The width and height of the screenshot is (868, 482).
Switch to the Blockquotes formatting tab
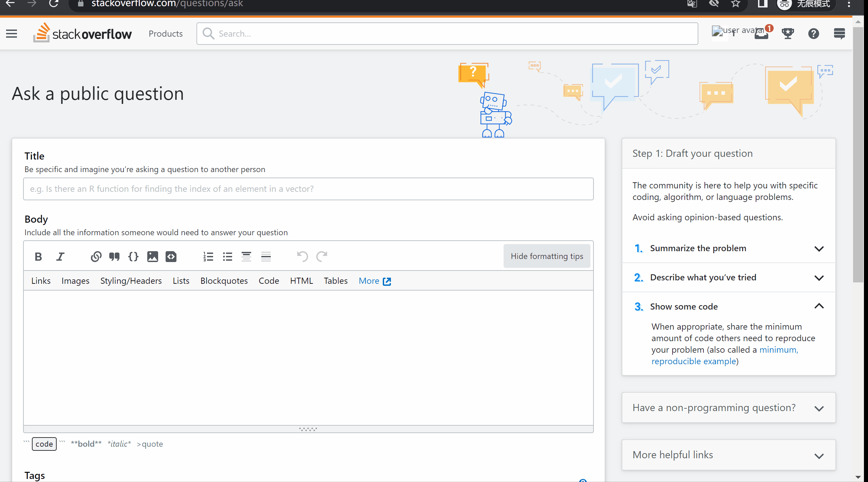[x=224, y=281]
